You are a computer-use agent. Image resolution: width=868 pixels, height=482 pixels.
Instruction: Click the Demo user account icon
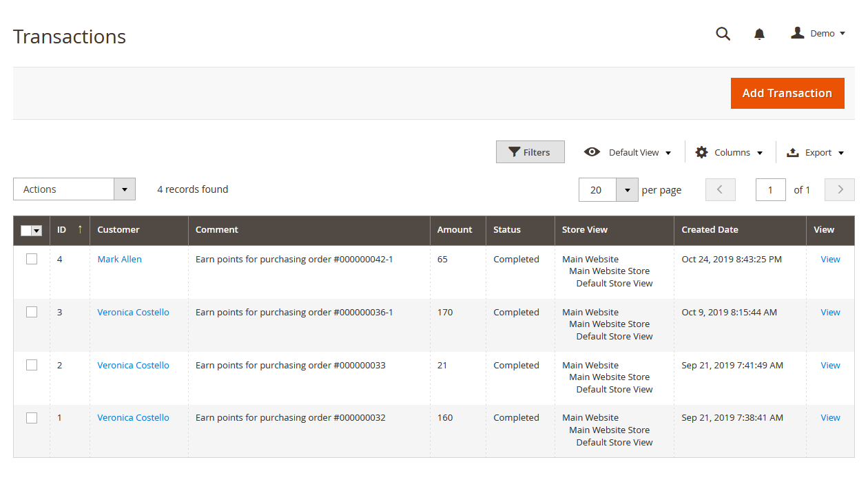click(x=798, y=33)
